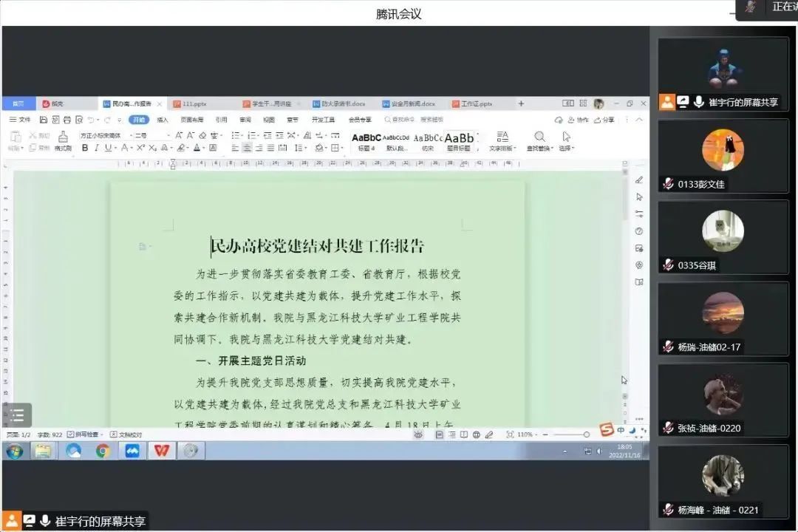Screen dimensions: 798x532
Task: Switch to the 插入 (Insert) ribbon tab
Action: tap(163, 120)
